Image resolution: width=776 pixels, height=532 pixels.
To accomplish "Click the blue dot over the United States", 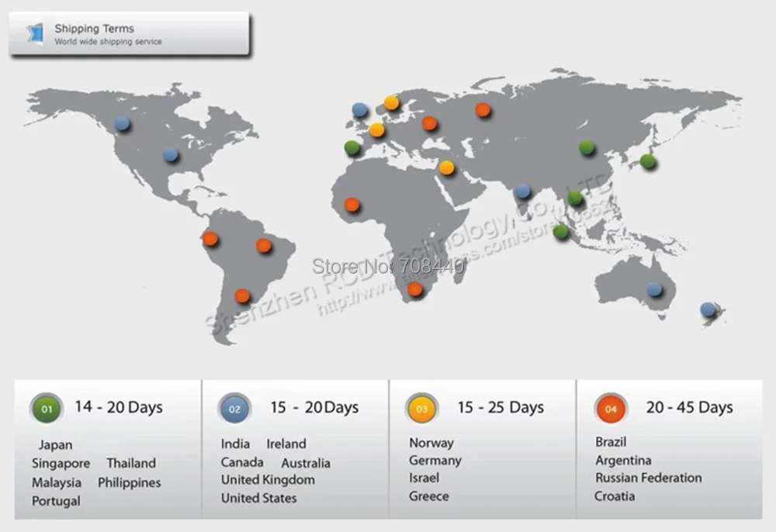I will (x=171, y=154).
